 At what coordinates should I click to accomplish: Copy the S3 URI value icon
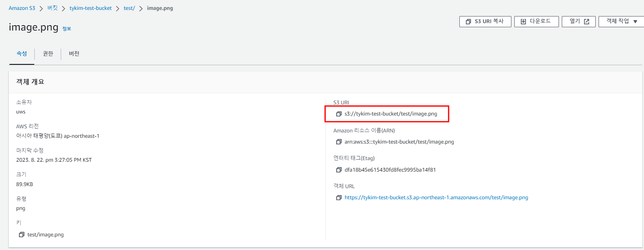(339, 114)
